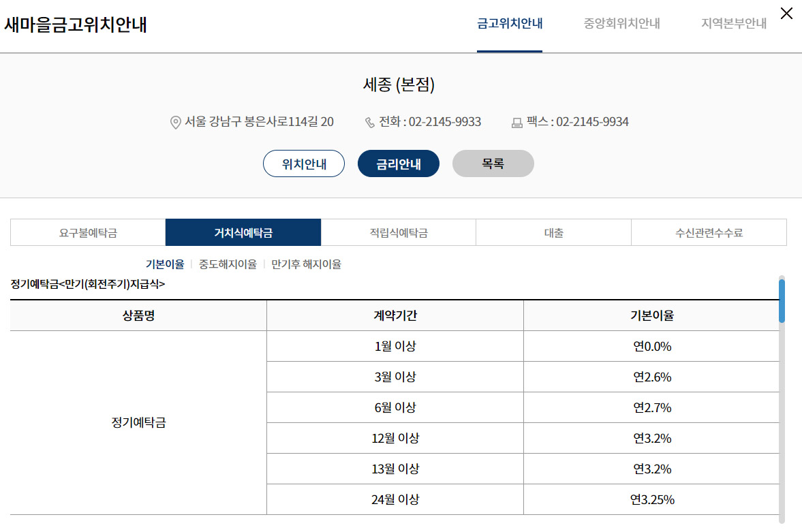Switch to the 요구불예탁금 deposit tab
802x532 pixels.
click(x=87, y=232)
